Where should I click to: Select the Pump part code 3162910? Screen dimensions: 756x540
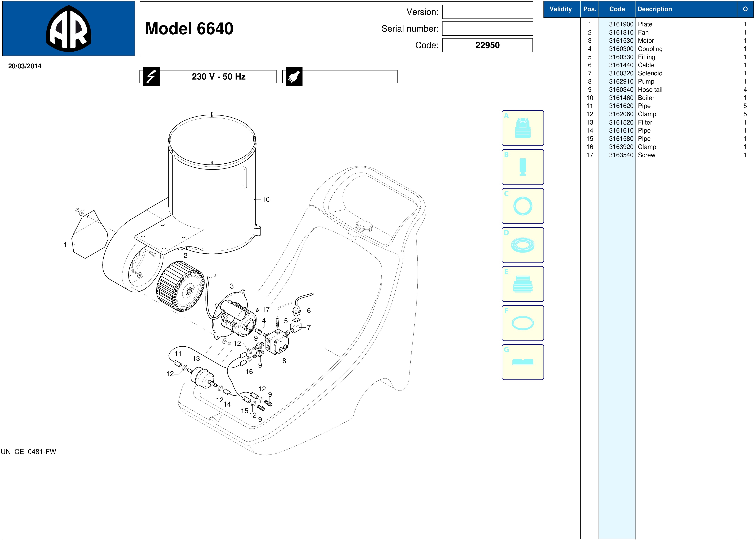621,81
